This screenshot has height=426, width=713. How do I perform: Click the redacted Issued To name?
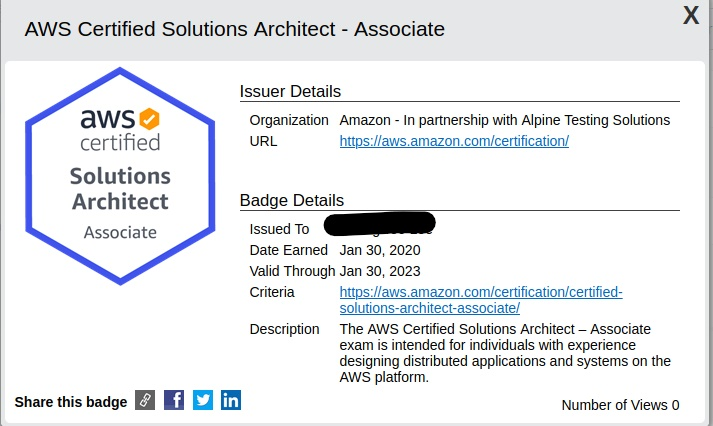[x=380, y=224]
